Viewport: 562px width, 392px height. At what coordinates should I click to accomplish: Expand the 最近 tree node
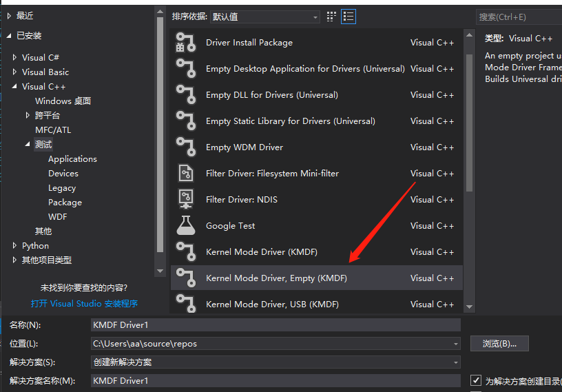(x=10, y=15)
